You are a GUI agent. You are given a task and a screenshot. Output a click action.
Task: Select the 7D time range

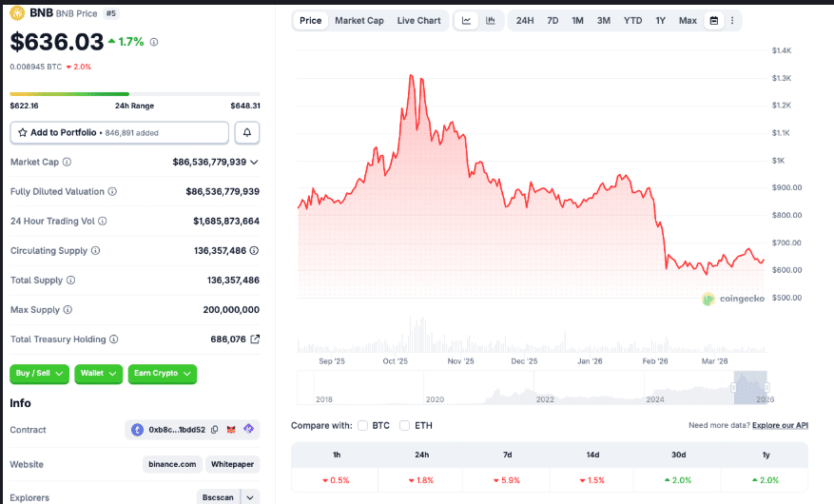coord(553,20)
